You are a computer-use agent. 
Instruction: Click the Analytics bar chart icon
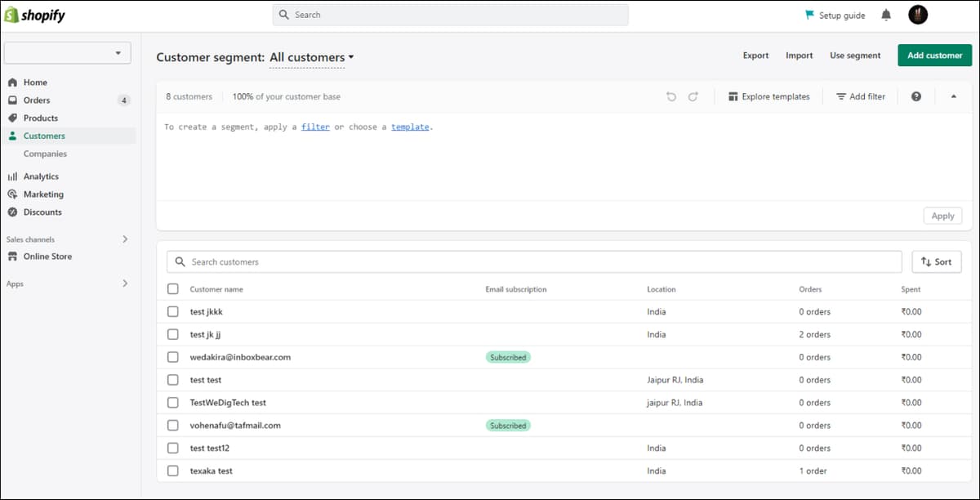pos(12,176)
